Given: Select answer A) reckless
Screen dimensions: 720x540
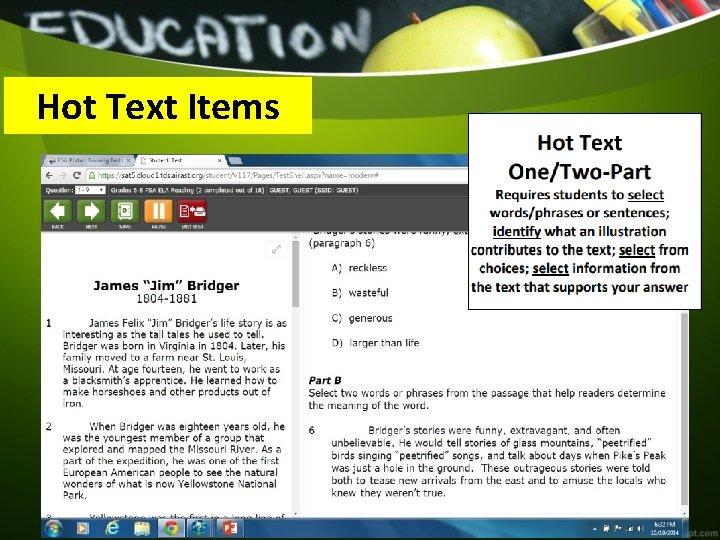Looking at the screenshot, I should tap(359, 268).
